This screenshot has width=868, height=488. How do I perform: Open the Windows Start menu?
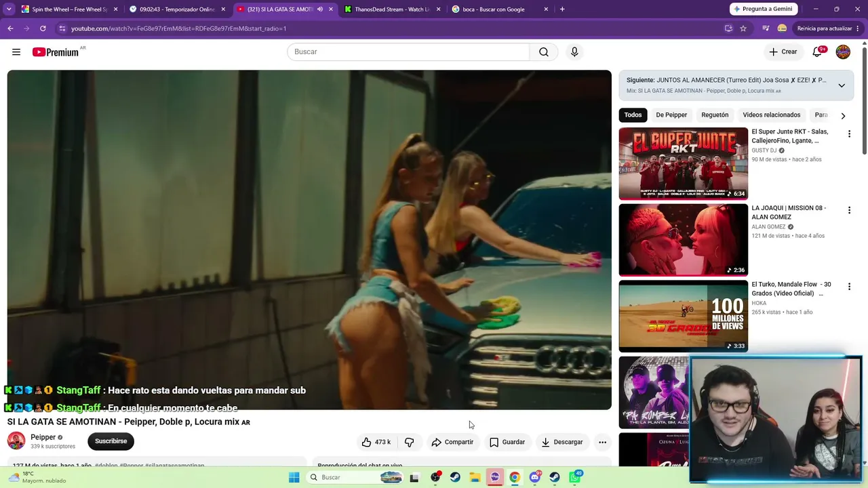tap(294, 477)
